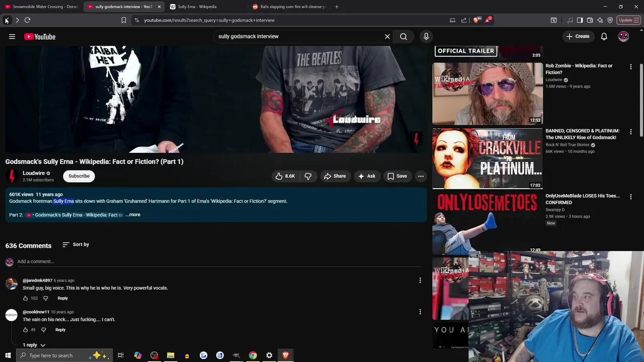
Task: Switch to Balls slapping over fire tab
Action: pyautogui.click(x=289, y=7)
